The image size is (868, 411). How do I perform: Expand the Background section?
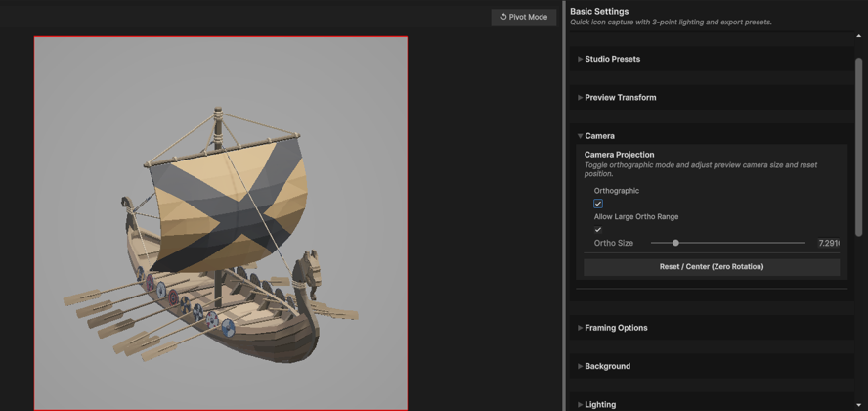click(x=712, y=366)
